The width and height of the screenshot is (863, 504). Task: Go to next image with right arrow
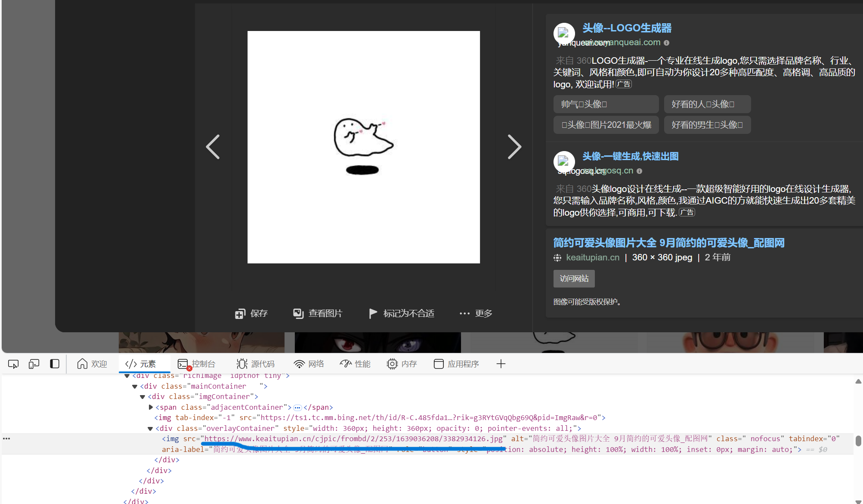pyautogui.click(x=514, y=147)
